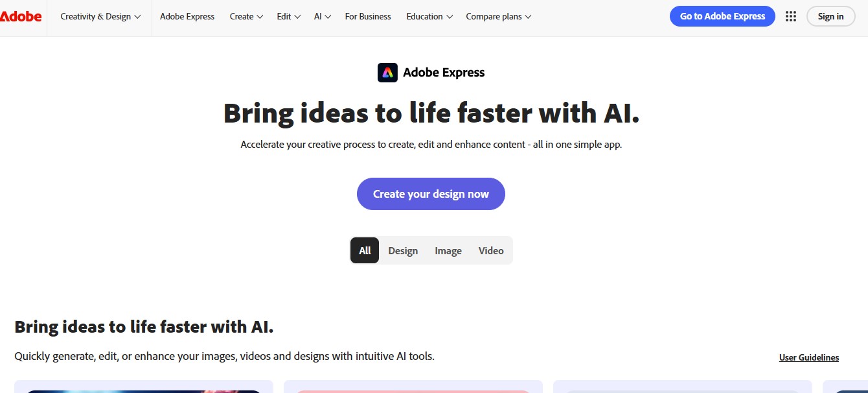
Task: Open the User Guidelines link
Action: point(808,357)
